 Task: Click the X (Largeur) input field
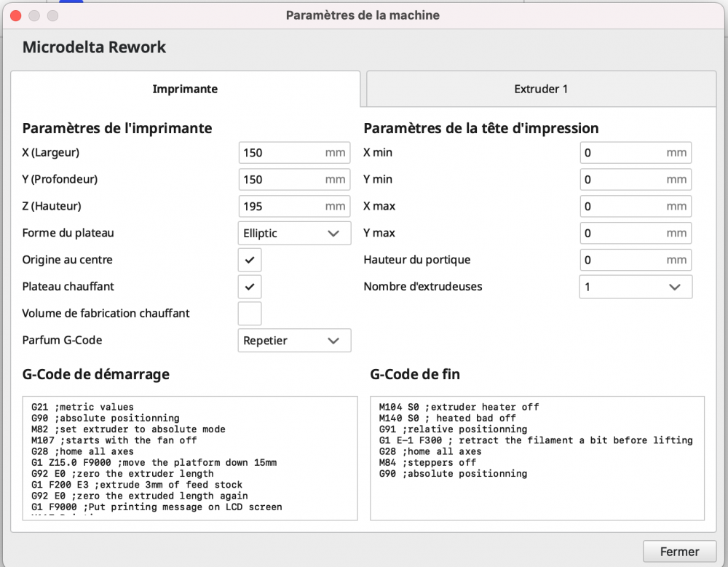point(294,153)
